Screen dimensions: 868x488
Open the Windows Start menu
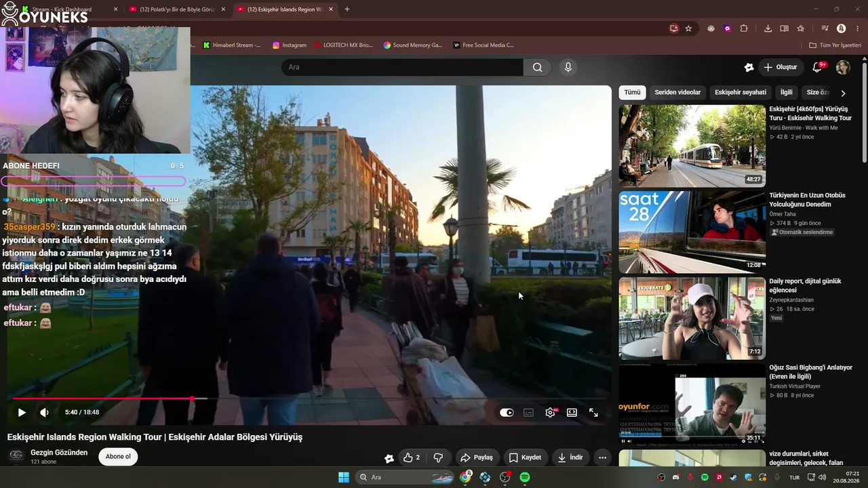[344, 477]
